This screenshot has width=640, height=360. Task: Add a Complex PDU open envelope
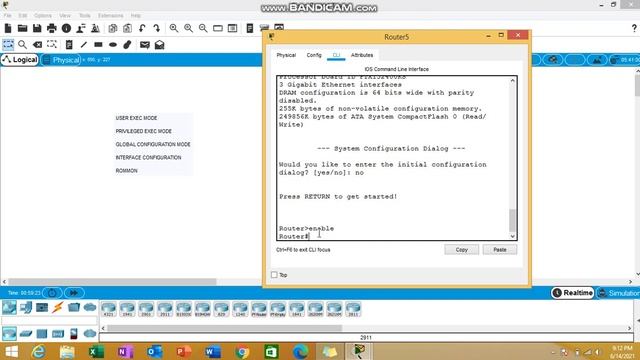point(160,44)
